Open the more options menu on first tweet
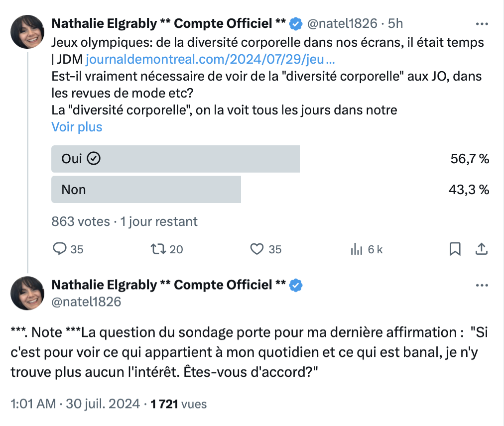504x426 pixels. point(482,24)
